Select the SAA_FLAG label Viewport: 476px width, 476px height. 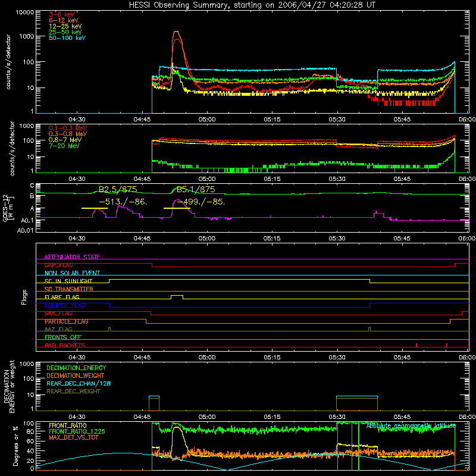pos(58,314)
